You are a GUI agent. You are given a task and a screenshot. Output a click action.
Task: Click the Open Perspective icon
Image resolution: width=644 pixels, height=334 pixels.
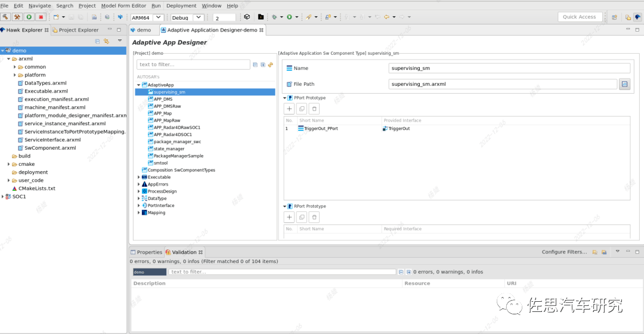click(x=615, y=17)
